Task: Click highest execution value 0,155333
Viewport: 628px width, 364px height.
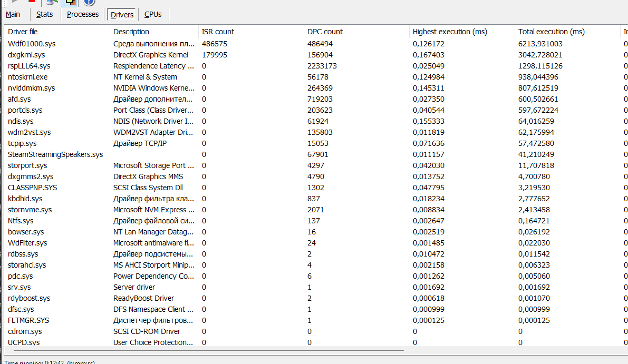Action: pos(429,121)
